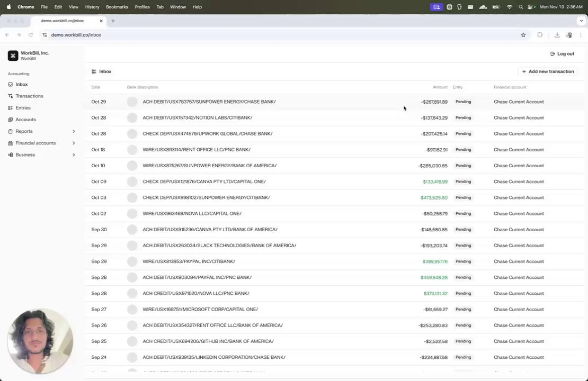Image resolution: width=588 pixels, height=381 pixels.
Task: Log out of WorkBill
Action: coord(562,53)
